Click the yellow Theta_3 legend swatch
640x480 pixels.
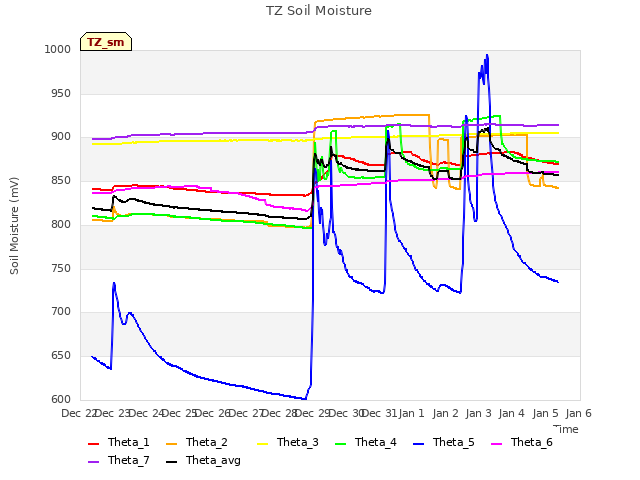point(262,443)
